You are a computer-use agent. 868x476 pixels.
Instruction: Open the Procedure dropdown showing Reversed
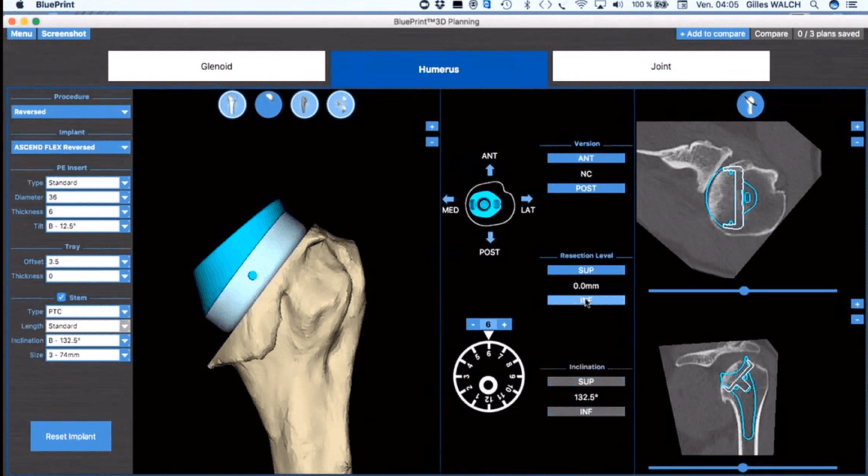[x=70, y=111]
